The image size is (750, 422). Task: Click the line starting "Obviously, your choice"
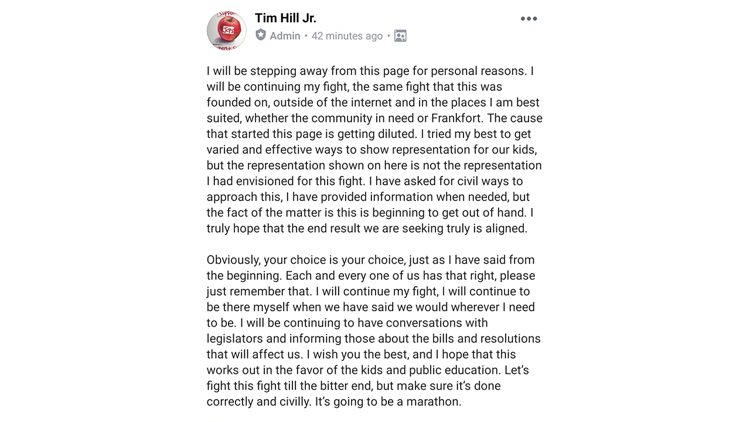(370, 260)
